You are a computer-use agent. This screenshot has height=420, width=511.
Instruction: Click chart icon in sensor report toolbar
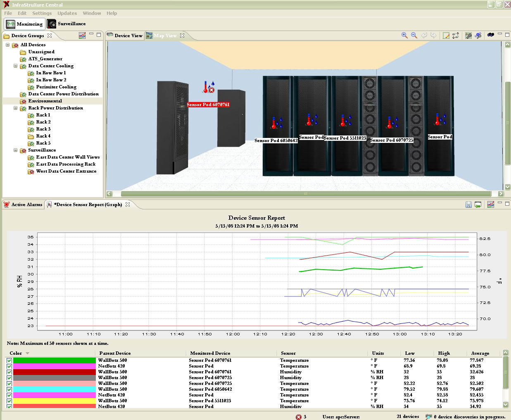point(491,204)
